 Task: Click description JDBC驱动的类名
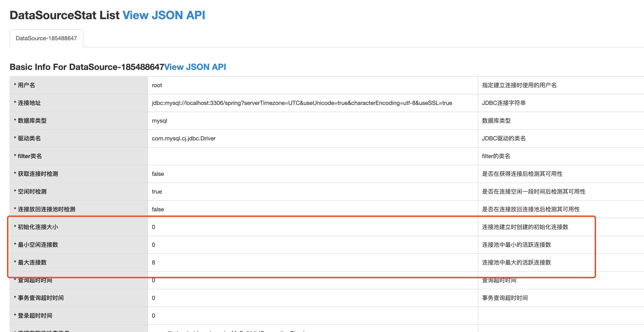coord(504,138)
